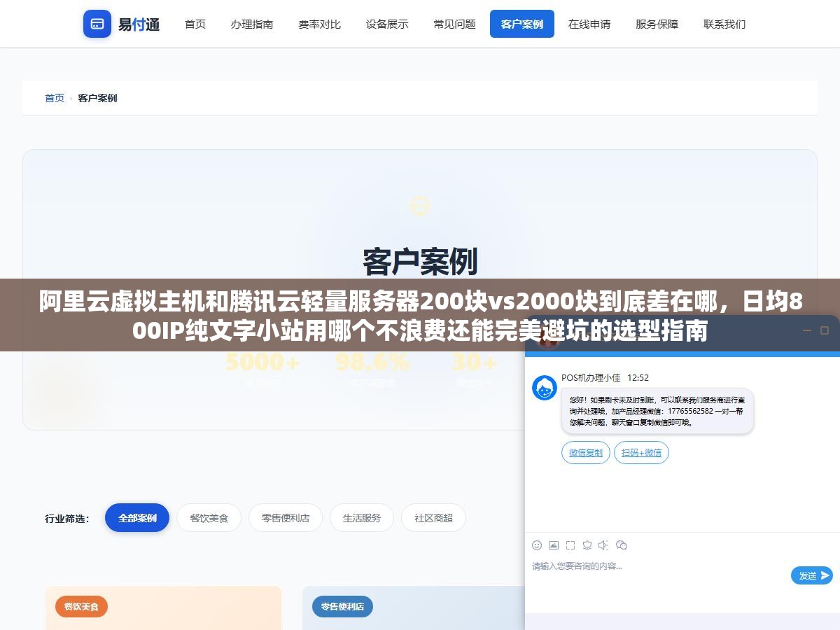Minimize the chat window
The width and height of the screenshot is (840, 630).
click(807, 330)
